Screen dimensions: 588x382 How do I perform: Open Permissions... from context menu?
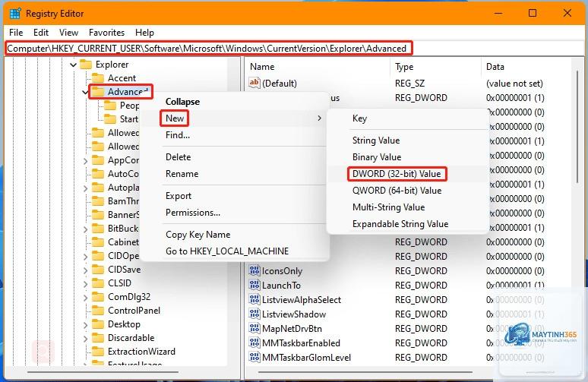coord(235,213)
